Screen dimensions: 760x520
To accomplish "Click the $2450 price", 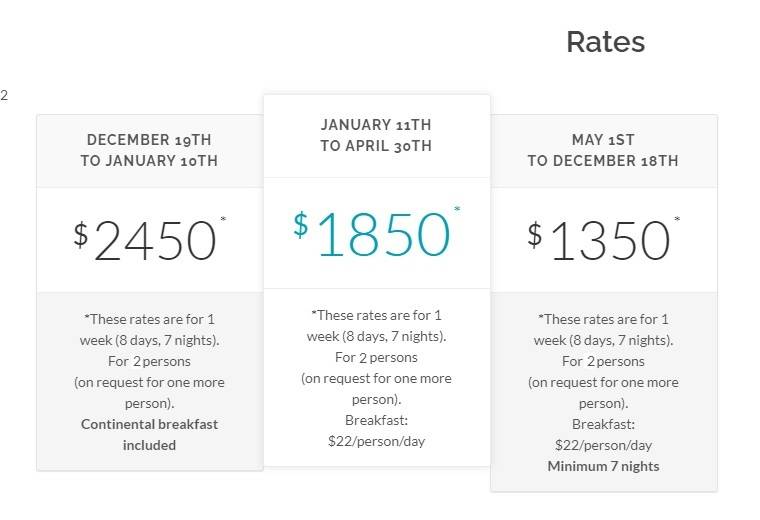I will coord(149,240).
